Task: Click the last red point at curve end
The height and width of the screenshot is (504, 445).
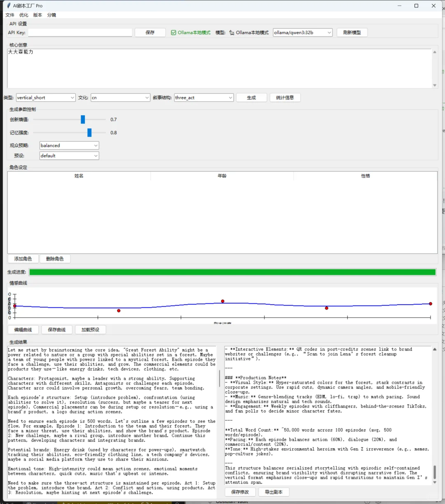Action: click(430, 304)
